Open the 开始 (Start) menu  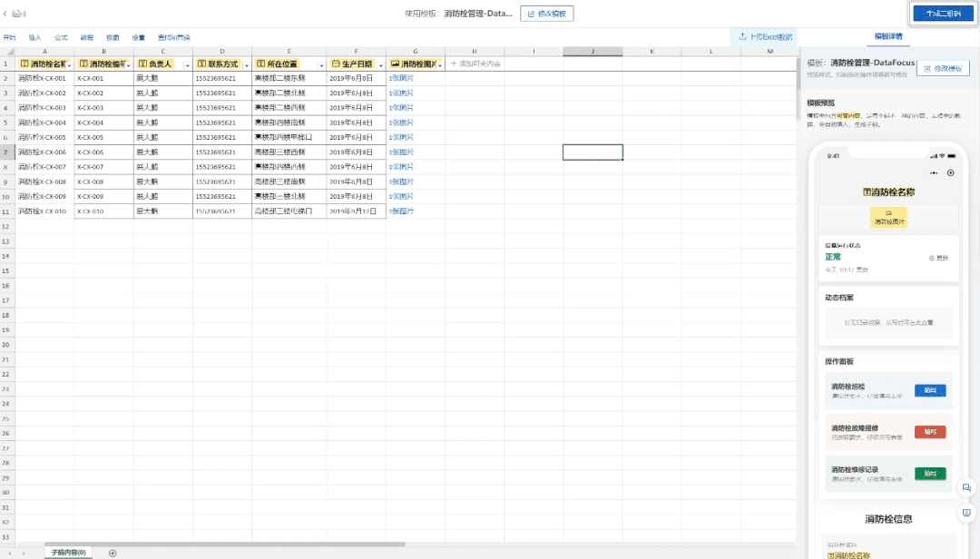click(9, 37)
